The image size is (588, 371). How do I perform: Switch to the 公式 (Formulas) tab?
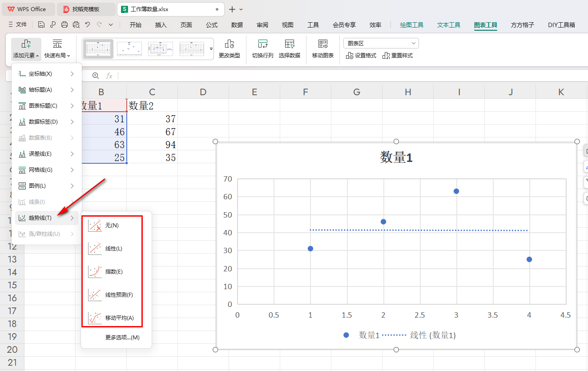212,25
